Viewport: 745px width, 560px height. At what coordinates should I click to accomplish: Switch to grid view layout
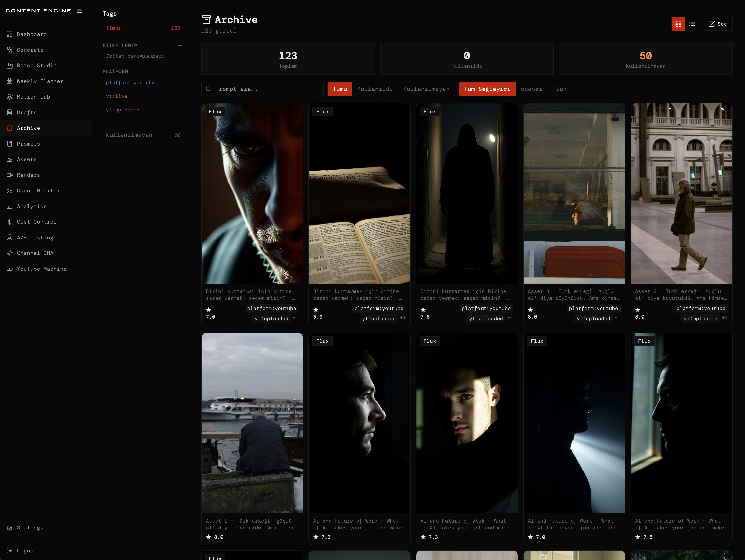pos(678,24)
